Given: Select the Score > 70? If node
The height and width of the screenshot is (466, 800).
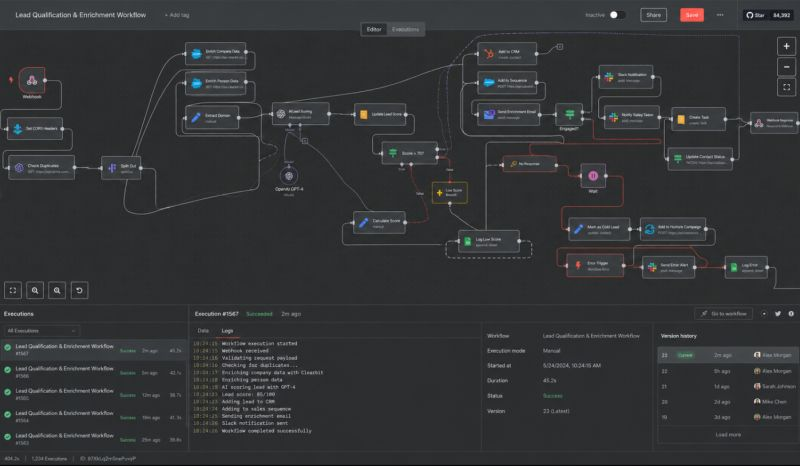Looking at the screenshot, I should 410,153.
